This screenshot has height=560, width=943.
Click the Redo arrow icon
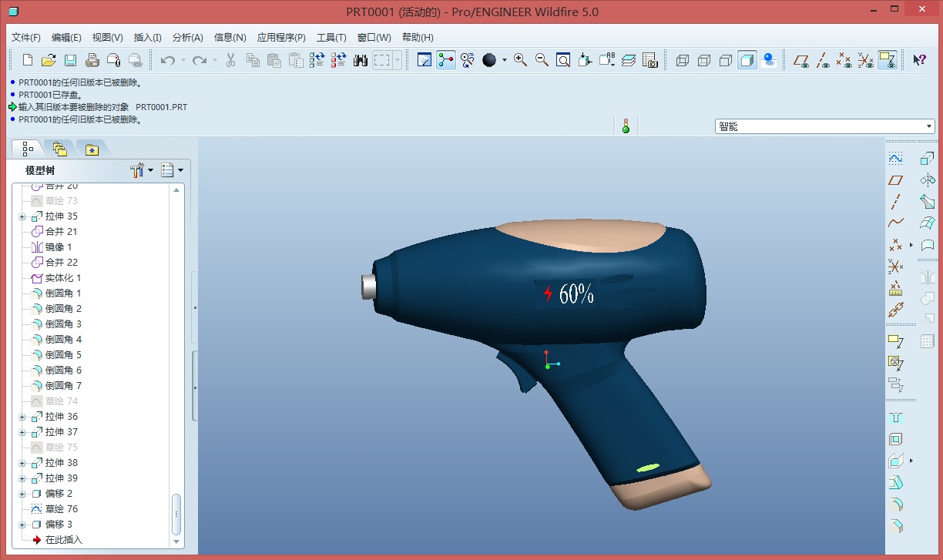[200, 60]
